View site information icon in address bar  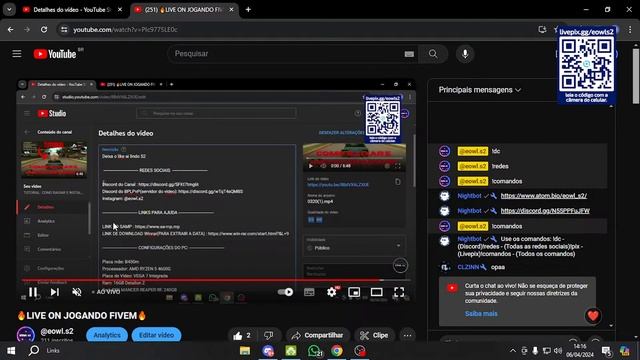64,29
